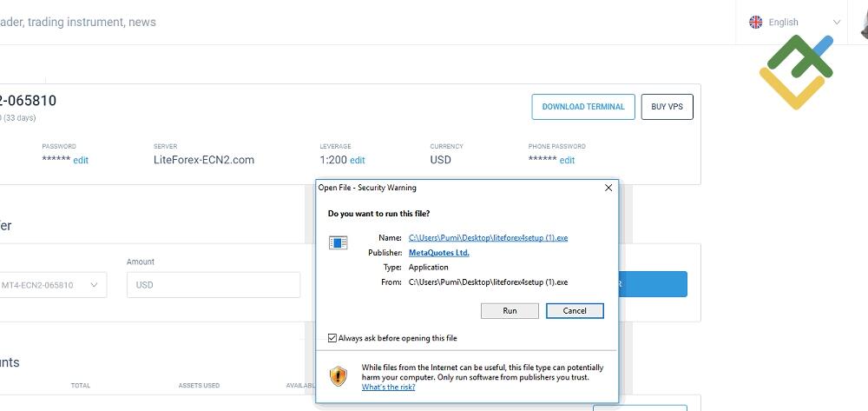Open the English language dropdown
This screenshot has width=868, height=411.
[794, 22]
